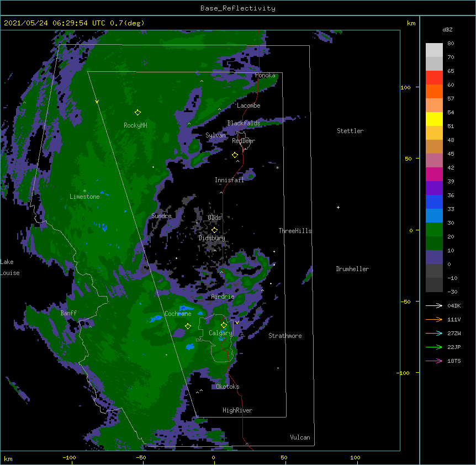Click white plus marker between Stettler and Drumheller
Screen dimensions: 476x465
[338, 208]
